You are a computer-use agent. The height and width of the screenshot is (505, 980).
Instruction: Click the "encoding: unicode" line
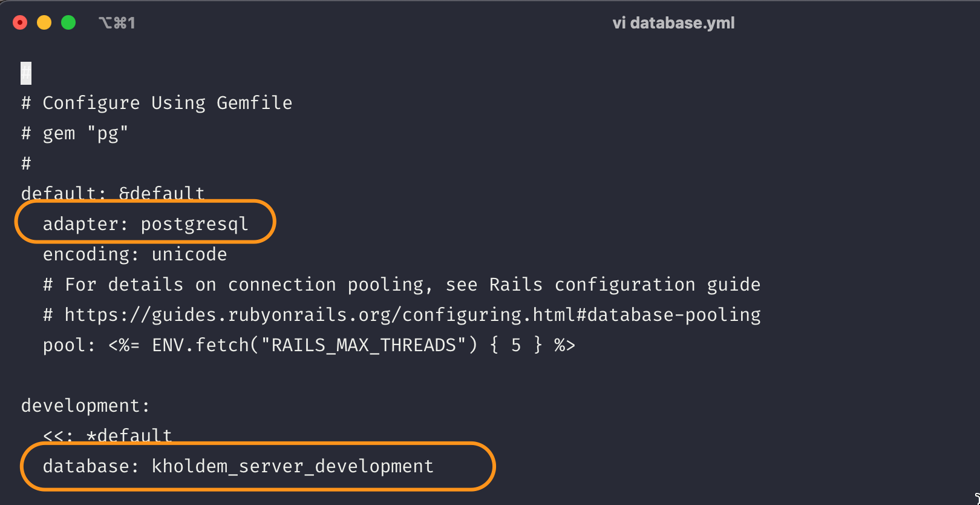[135, 254]
